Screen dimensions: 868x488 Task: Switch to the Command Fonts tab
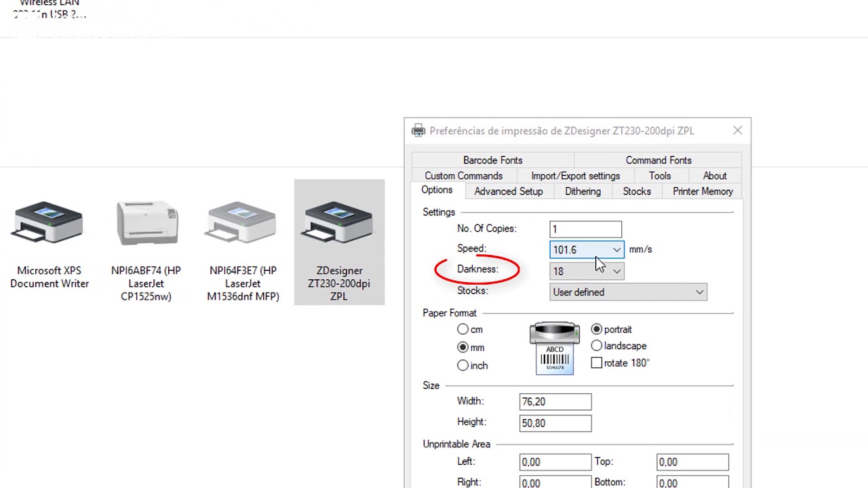pos(658,160)
